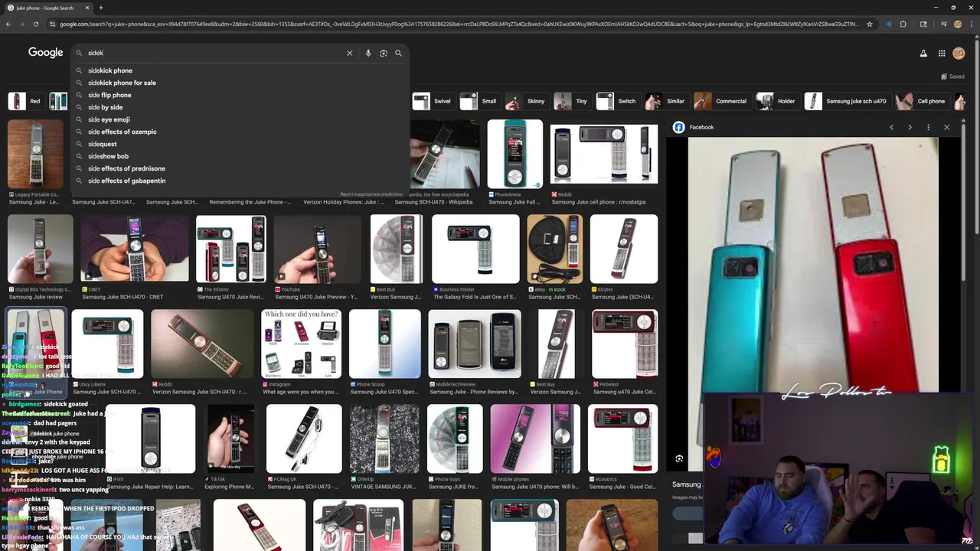This screenshot has height=551, width=980.
Task: Click the sound-wave icon beside the bookmark star
Action: (x=888, y=24)
